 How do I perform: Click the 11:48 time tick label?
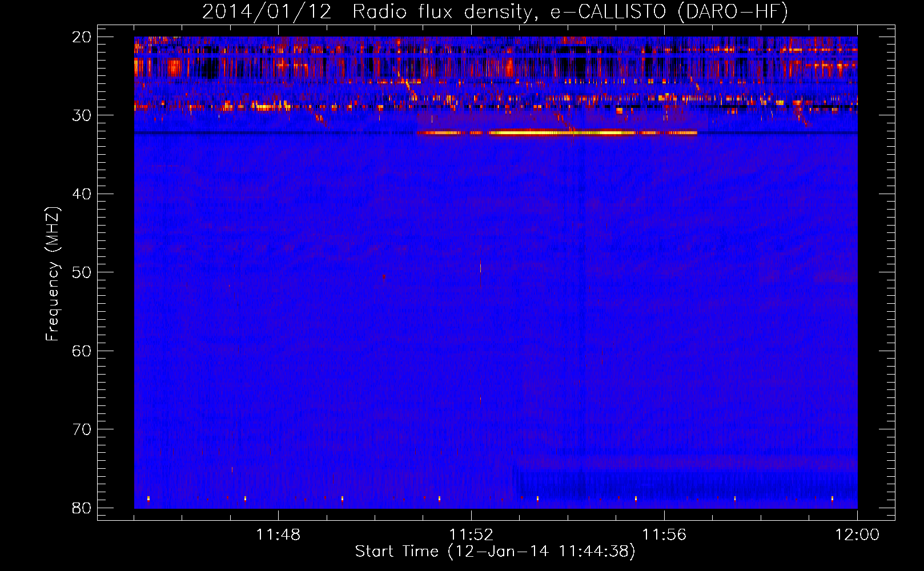point(278,534)
